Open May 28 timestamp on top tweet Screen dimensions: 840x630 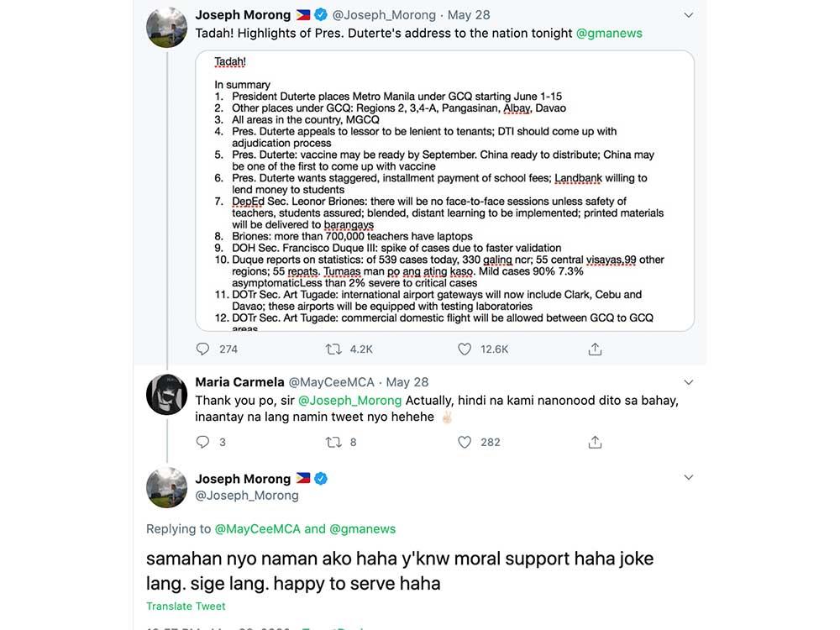469,15
